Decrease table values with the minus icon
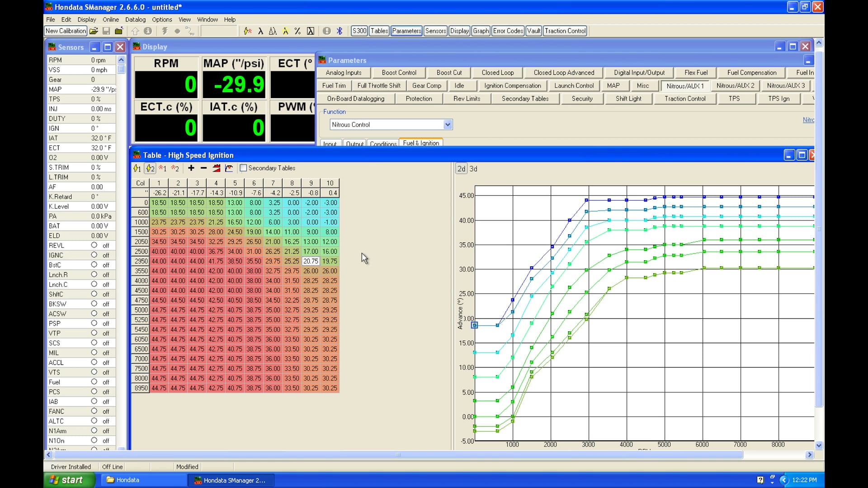 click(x=203, y=168)
